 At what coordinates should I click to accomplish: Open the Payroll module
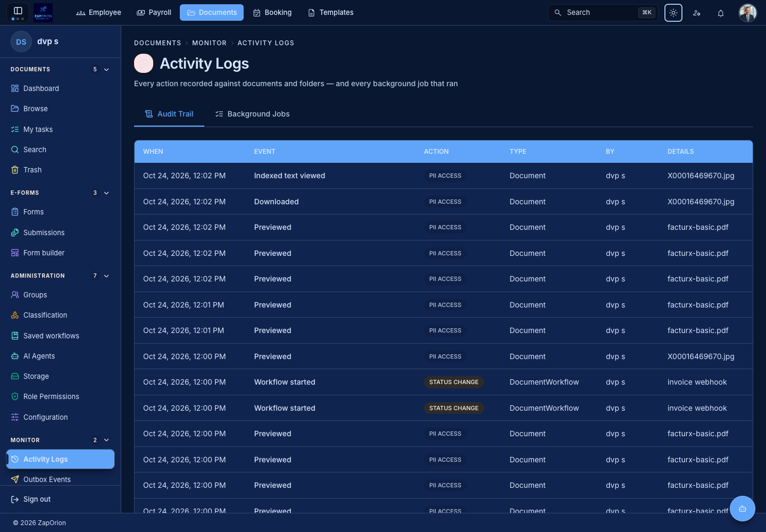tap(154, 12)
